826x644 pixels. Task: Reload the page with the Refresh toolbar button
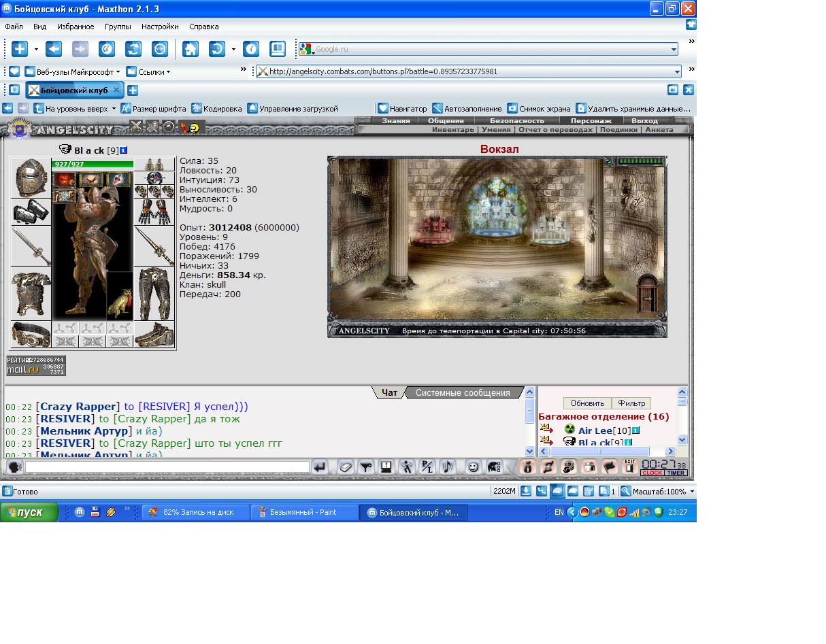click(133, 49)
